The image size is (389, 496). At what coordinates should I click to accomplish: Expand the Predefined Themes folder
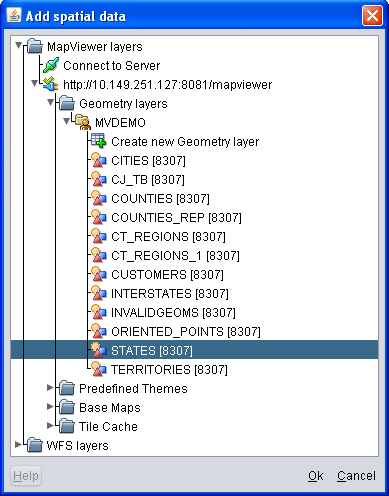50,388
